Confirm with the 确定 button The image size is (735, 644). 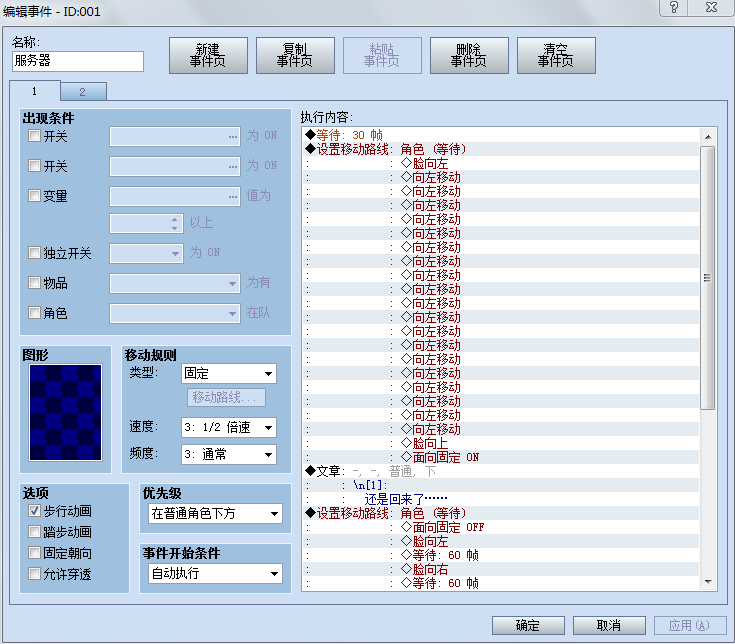click(528, 625)
